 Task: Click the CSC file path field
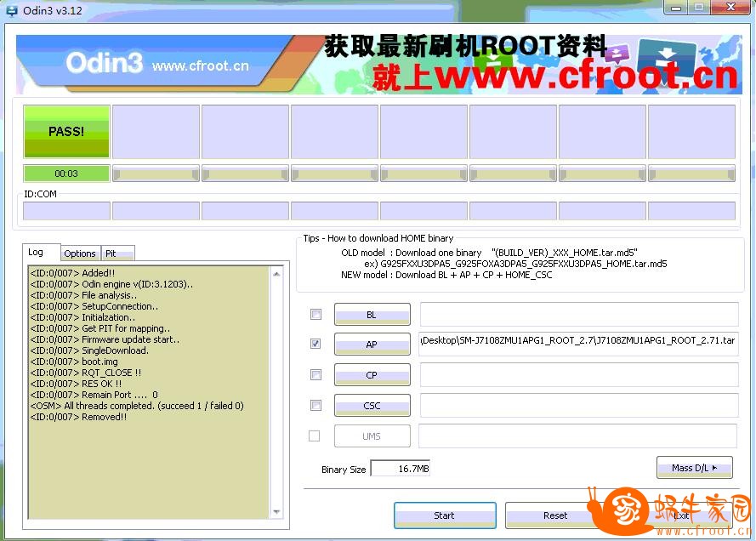point(579,405)
